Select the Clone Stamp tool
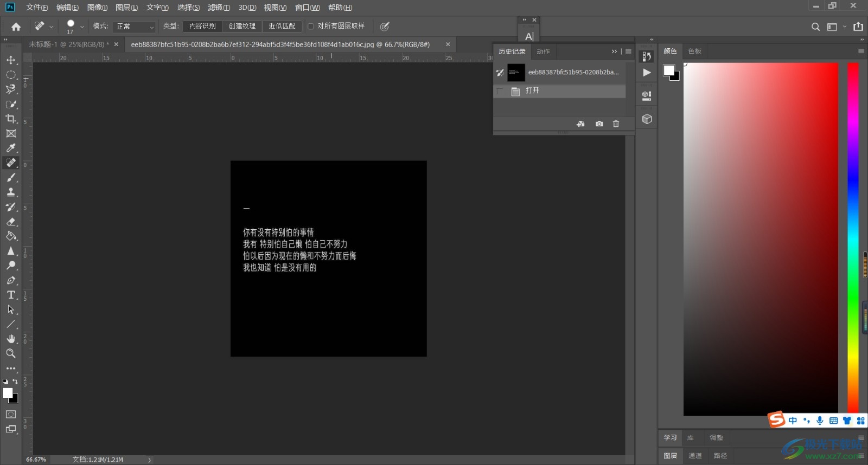Image resolution: width=868 pixels, height=465 pixels. tap(11, 192)
